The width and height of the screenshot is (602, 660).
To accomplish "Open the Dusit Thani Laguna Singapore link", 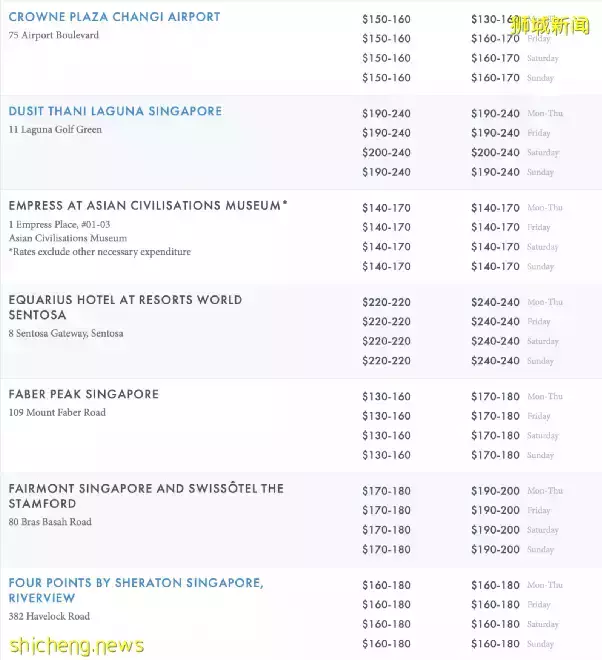I will (115, 111).
